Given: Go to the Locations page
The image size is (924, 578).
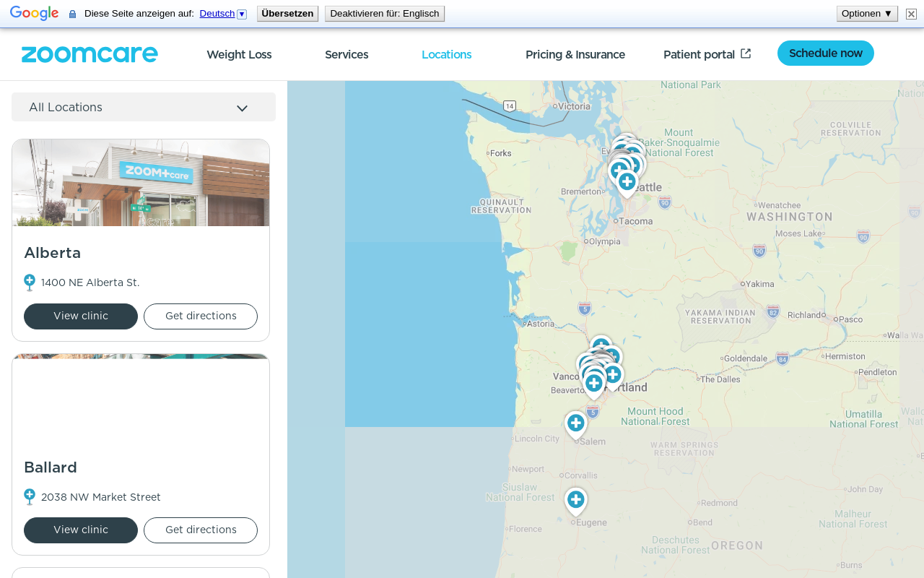Looking at the screenshot, I should [447, 55].
